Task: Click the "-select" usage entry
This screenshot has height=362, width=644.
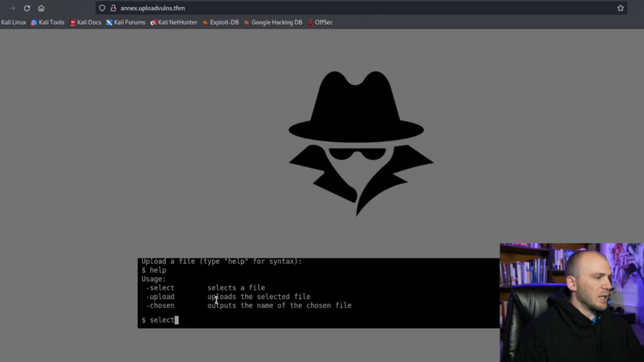Action: 160,288
